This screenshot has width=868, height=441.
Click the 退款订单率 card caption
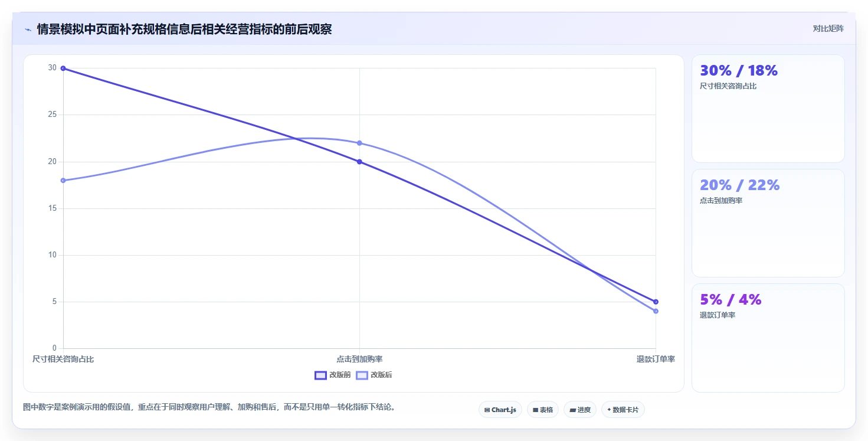(x=718, y=315)
